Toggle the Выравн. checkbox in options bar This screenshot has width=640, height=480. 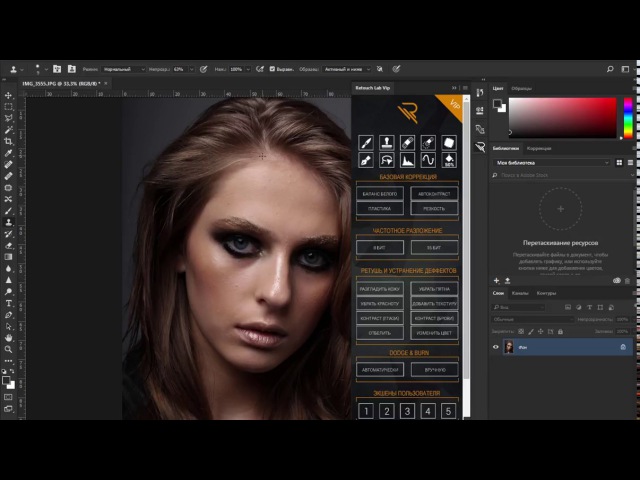click(x=273, y=69)
